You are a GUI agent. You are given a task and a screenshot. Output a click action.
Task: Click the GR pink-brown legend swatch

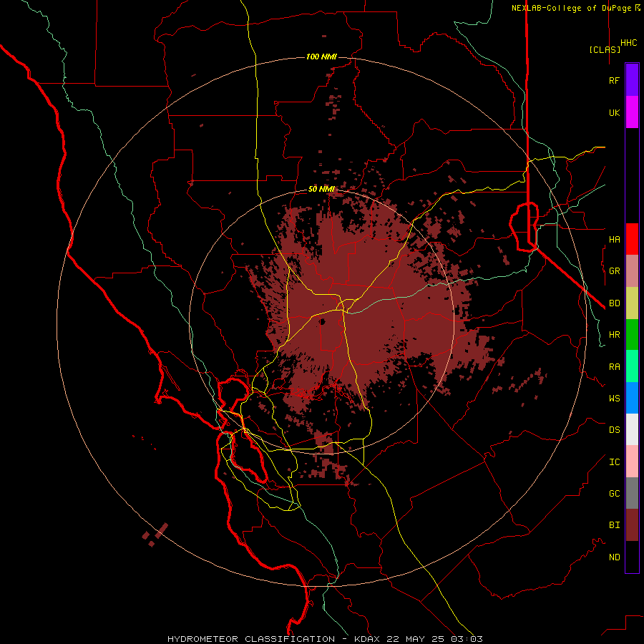(x=632, y=271)
